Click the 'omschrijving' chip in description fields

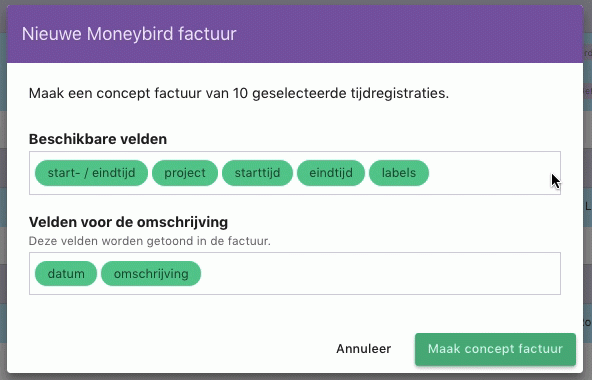[x=151, y=273]
